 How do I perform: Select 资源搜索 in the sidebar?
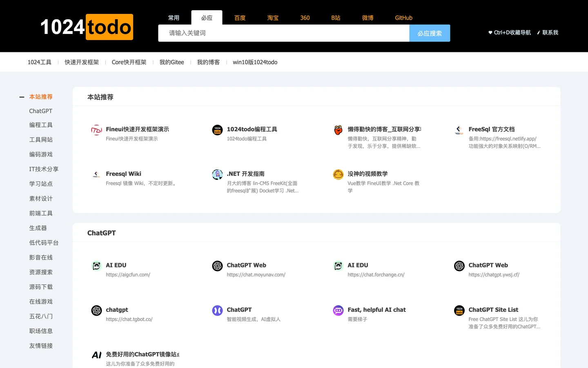41,272
